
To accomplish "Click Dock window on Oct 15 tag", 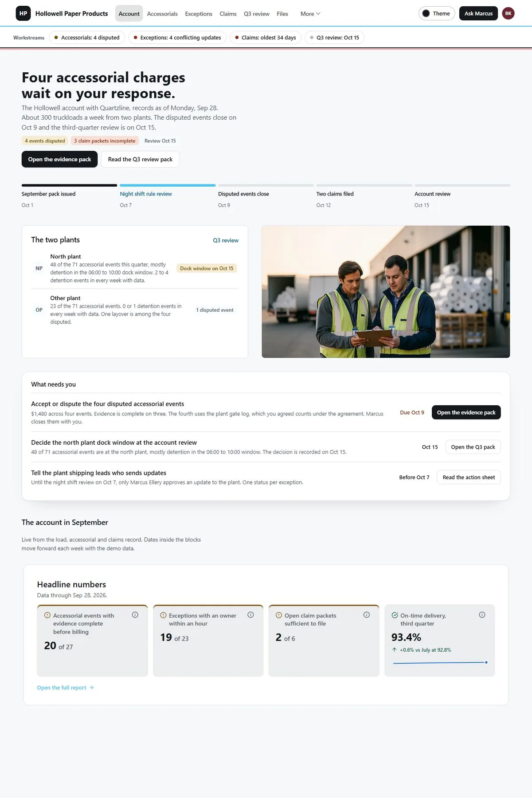I will point(207,268).
